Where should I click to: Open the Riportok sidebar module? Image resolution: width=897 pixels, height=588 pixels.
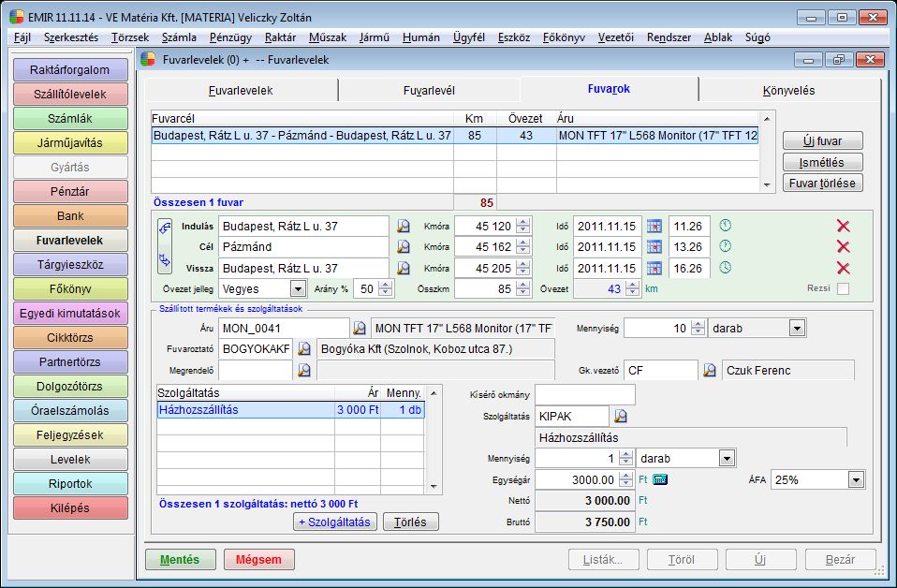pyautogui.click(x=70, y=484)
